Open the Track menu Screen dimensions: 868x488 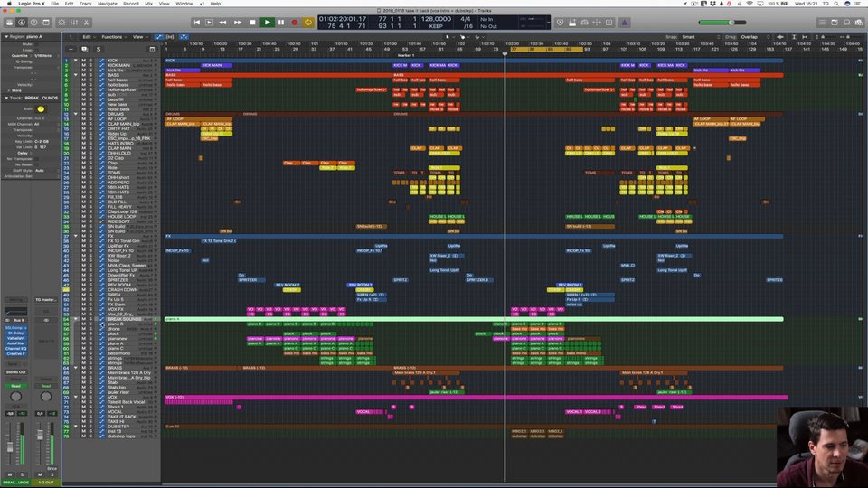tap(85, 4)
